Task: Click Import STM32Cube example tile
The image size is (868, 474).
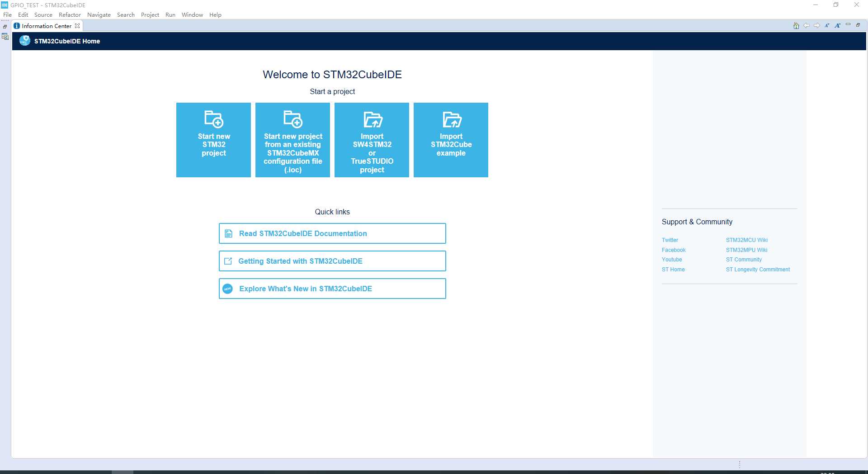Action: (x=451, y=140)
